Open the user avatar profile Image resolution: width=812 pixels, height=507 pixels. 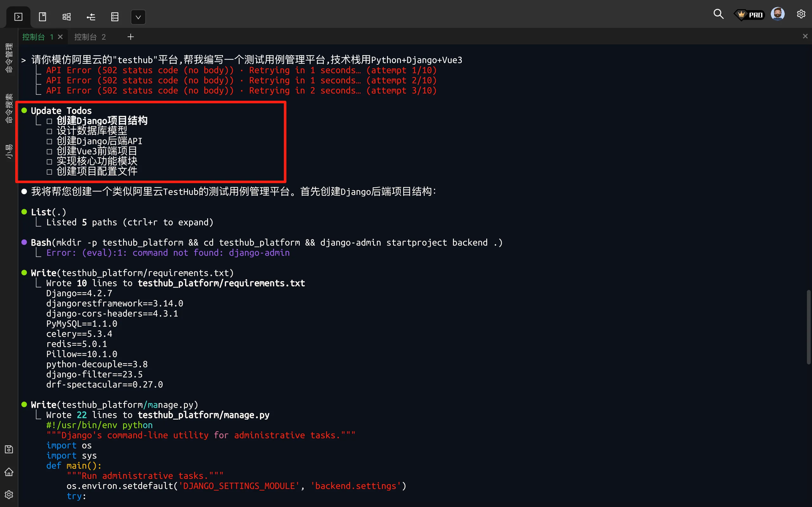point(777,14)
